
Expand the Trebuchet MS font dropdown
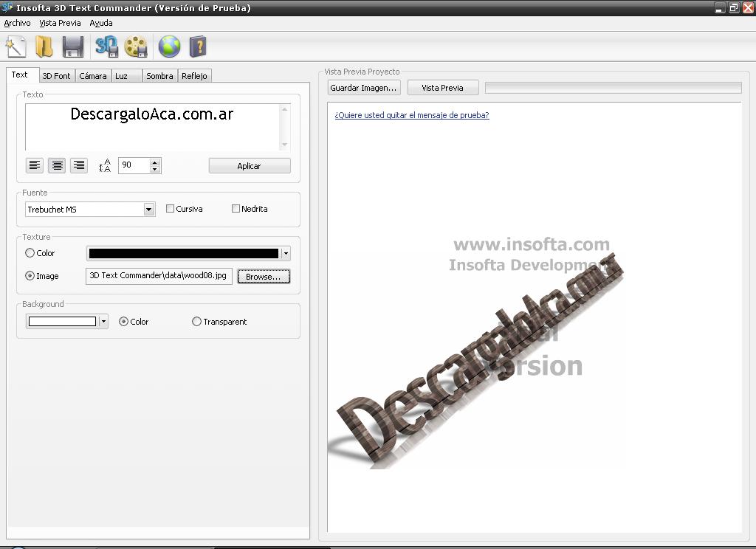pos(149,209)
